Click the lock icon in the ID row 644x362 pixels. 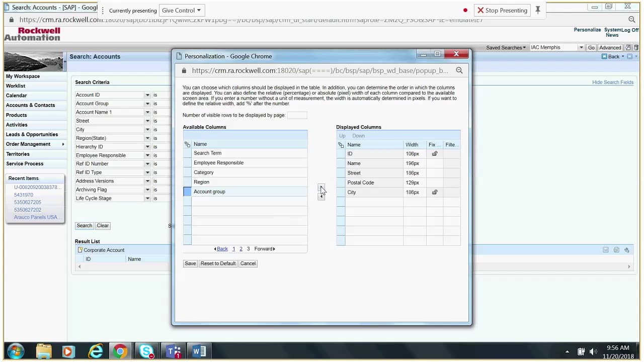click(x=435, y=154)
